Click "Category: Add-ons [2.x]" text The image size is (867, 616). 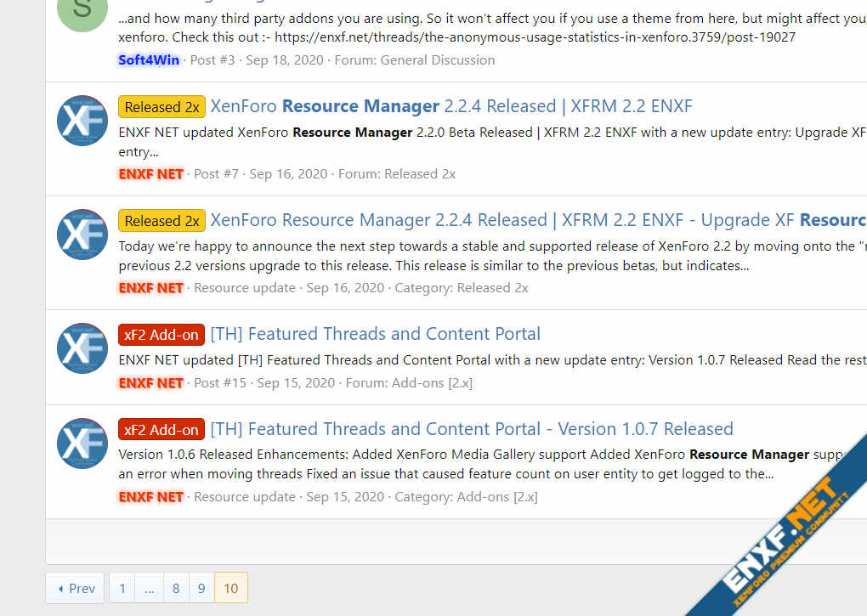[x=466, y=497]
